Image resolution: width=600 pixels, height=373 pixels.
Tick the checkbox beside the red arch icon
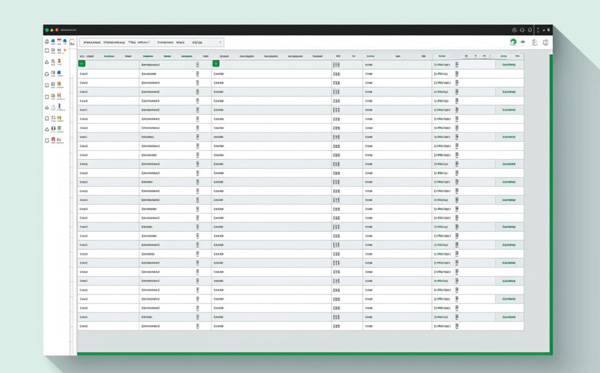pos(47,140)
